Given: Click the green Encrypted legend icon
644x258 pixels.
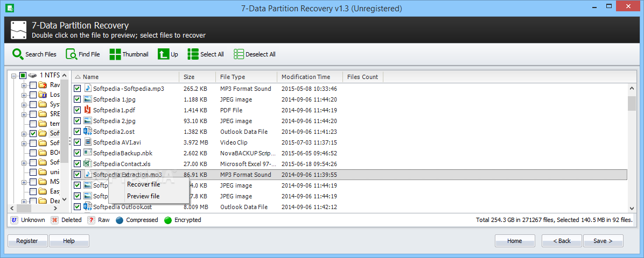Looking at the screenshot, I should point(167,220).
